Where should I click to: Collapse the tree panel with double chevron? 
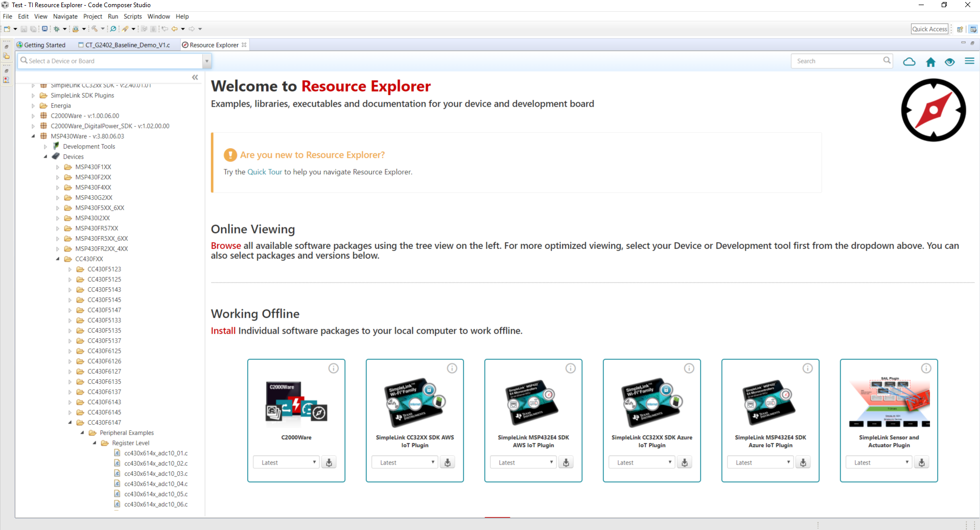pos(195,77)
